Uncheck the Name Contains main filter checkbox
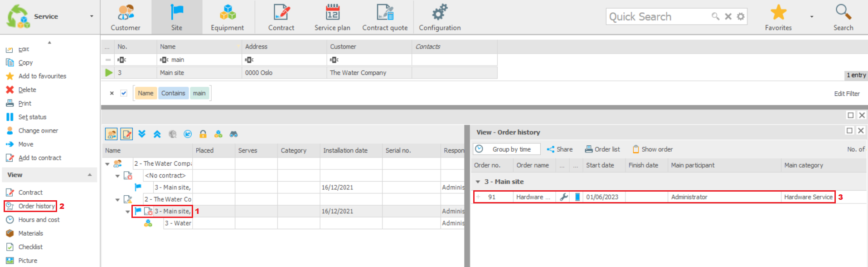The image size is (868, 267). coord(124,93)
